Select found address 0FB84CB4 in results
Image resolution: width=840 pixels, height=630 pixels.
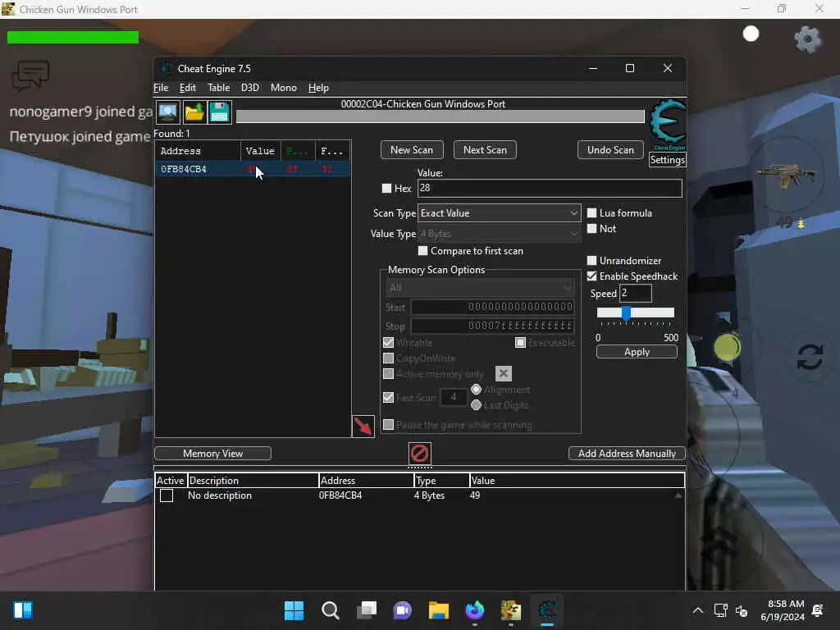(253, 169)
